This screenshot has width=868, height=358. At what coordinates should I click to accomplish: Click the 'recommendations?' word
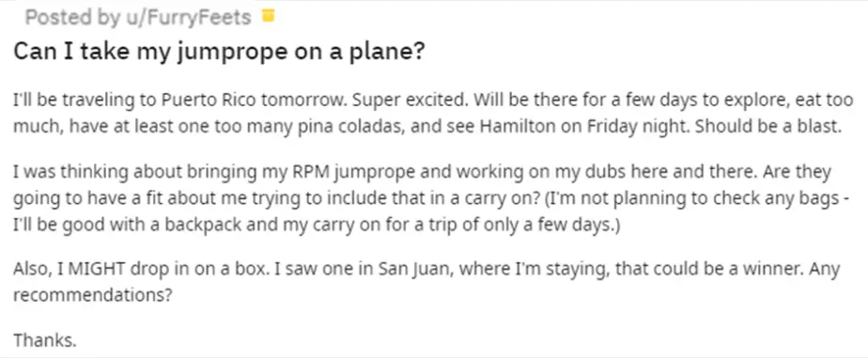coord(92,295)
